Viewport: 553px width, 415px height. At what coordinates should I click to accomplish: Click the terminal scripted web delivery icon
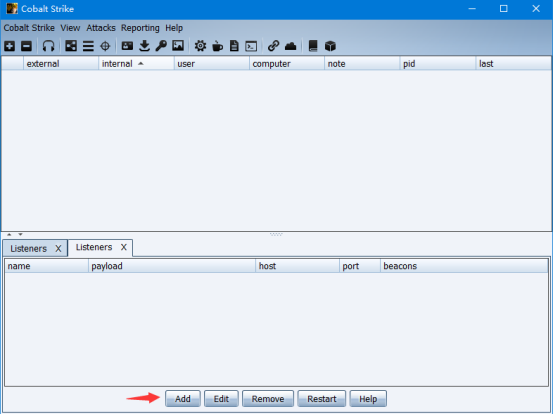pos(251,46)
